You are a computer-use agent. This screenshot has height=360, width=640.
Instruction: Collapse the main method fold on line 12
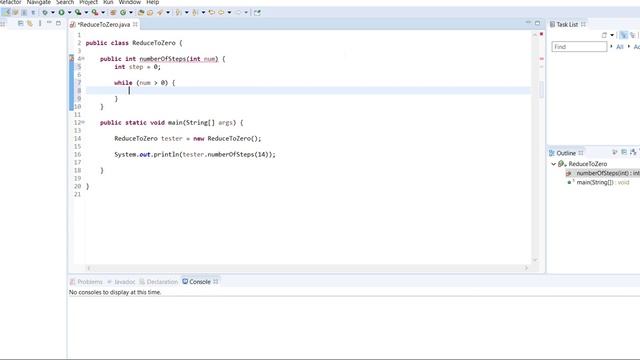(83, 122)
